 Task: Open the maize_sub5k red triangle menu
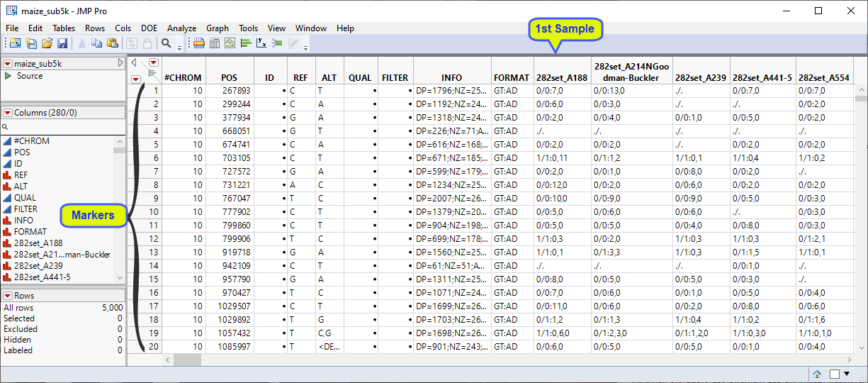click(8, 64)
